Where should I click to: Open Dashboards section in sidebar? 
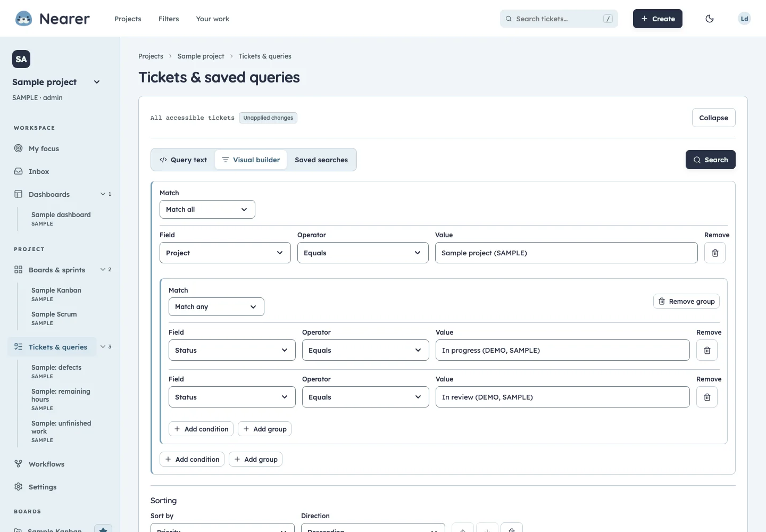[49, 194]
